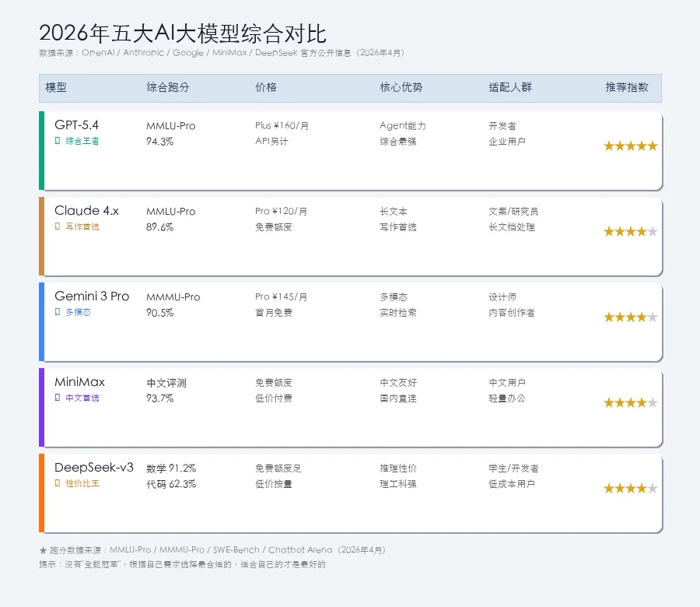Click the star rating in the Claude 4.x row
Viewport: 700px width, 607px height.
tap(631, 231)
